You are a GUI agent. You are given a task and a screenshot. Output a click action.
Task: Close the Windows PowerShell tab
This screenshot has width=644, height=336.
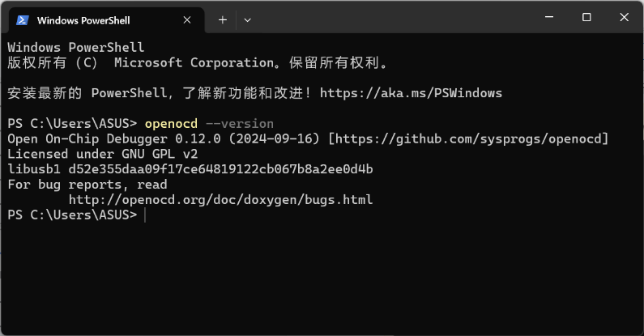point(187,20)
